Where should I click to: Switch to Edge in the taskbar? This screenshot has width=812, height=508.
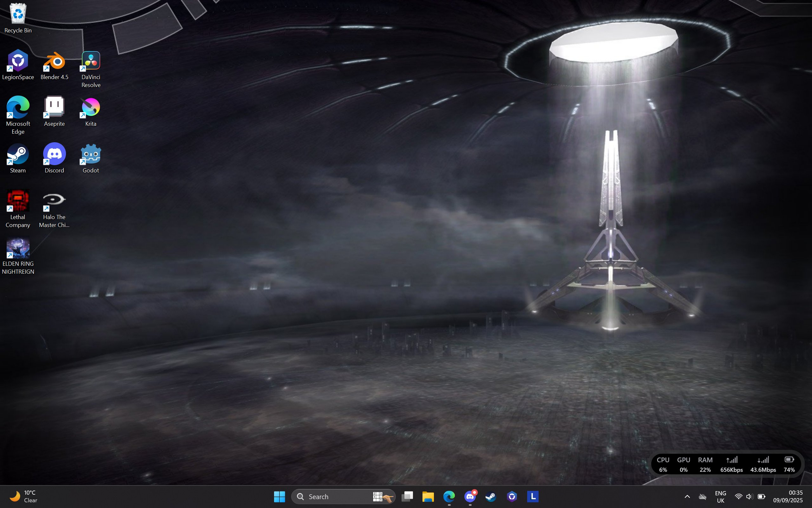[449, 497]
